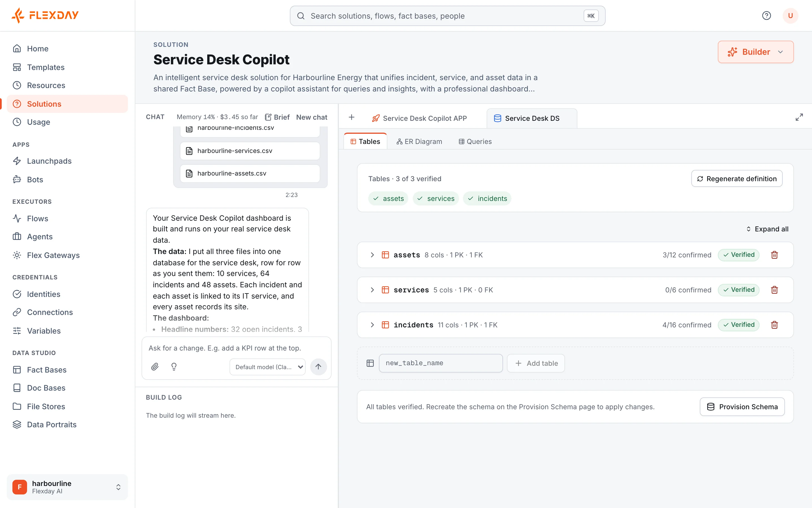Open the Default model dropdown
This screenshot has width=812, height=508.
267,367
